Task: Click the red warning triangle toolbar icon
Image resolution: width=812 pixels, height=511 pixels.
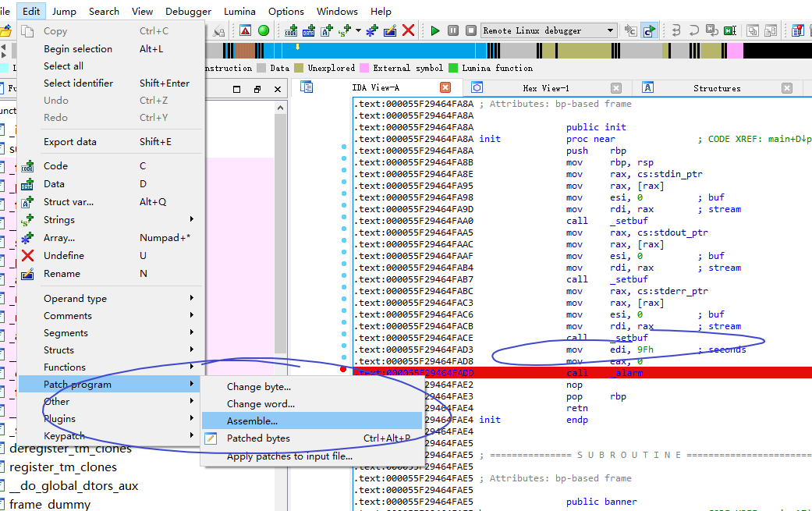Action: coord(246,30)
